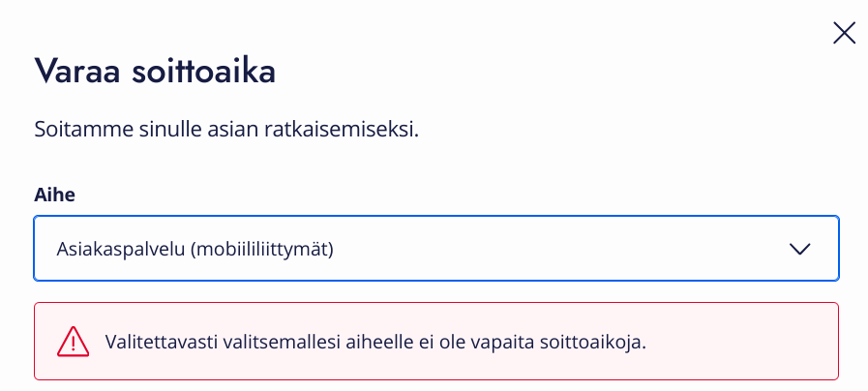The image size is (868, 391).
Task: Close the Varaa soittoaika dialog
Action: 844,34
